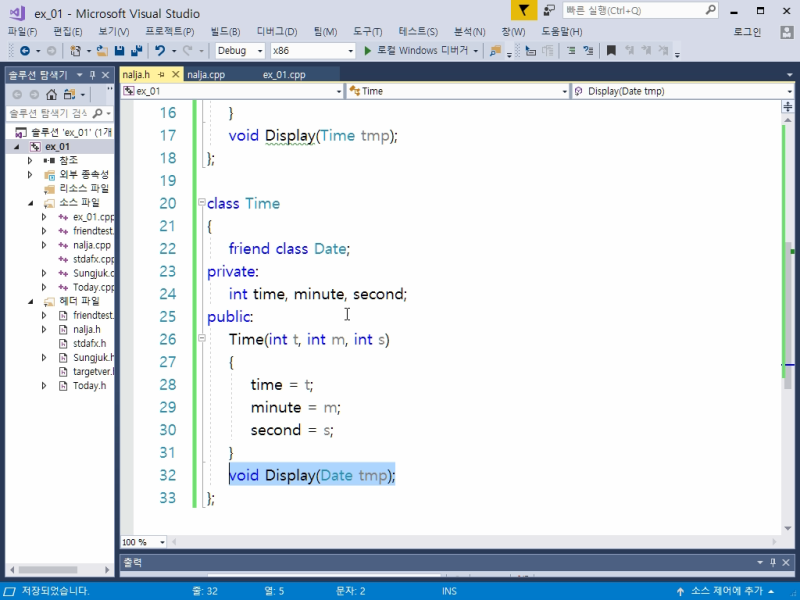Click the New Project toolbar icon
800x600 pixels.
75,51
